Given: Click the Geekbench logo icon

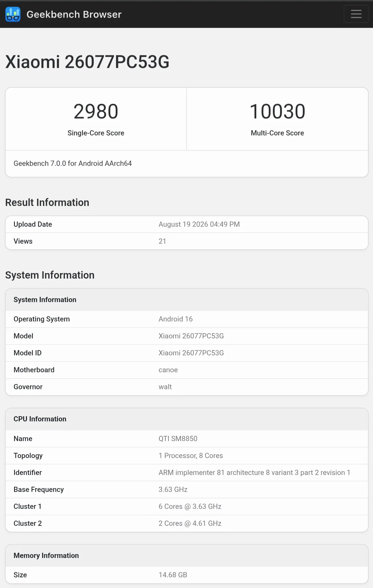Looking at the screenshot, I should click(13, 14).
